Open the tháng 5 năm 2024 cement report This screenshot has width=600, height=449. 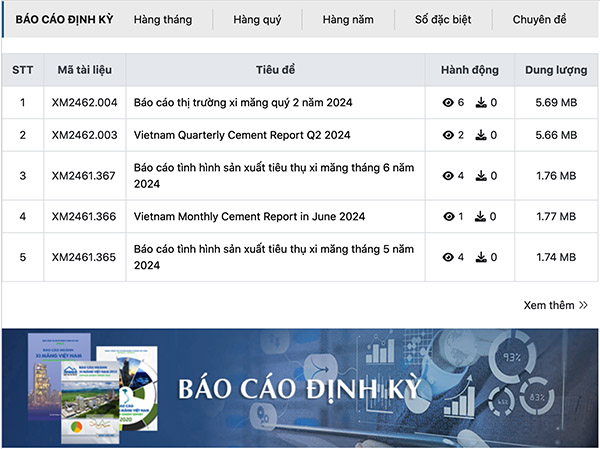click(x=273, y=257)
